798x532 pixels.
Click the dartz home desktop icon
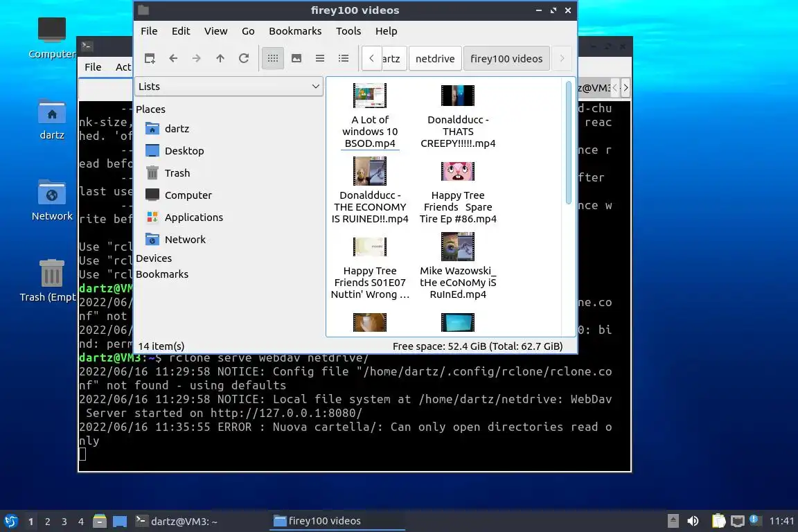pos(52,120)
